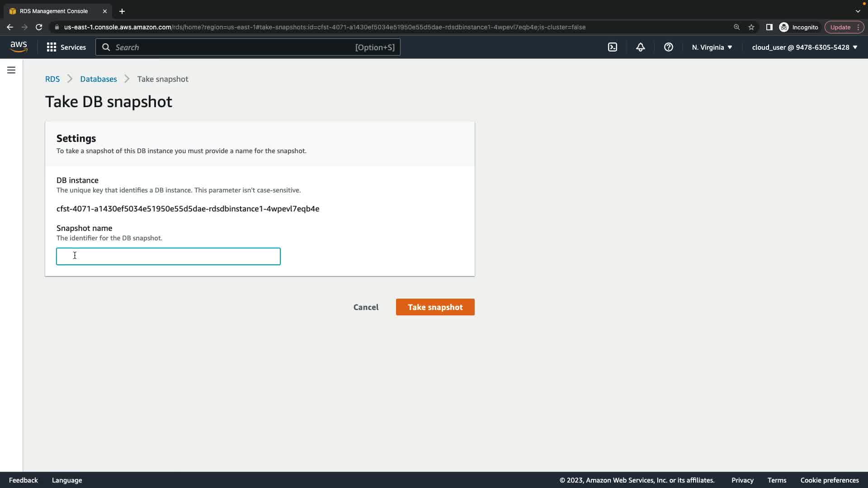Open the Services grid menu
Screen dimensions: 868x488
(x=66, y=47)
